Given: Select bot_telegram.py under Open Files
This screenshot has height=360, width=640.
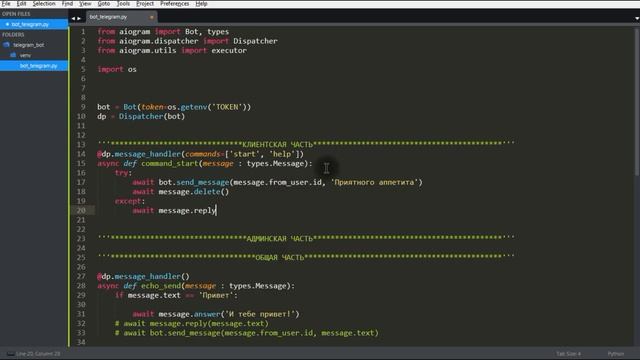Looking at the screenshot, I should [x=34, y=24].
